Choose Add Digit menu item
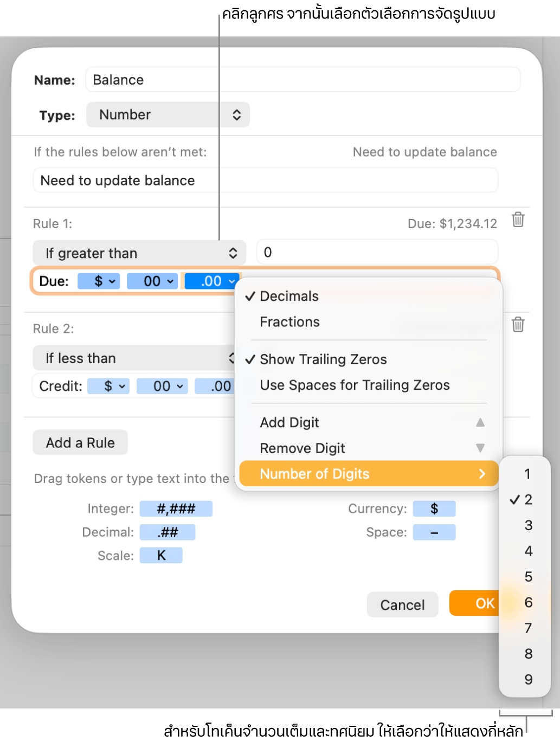Screen dimensions: 560x741 tap(290, 423)
